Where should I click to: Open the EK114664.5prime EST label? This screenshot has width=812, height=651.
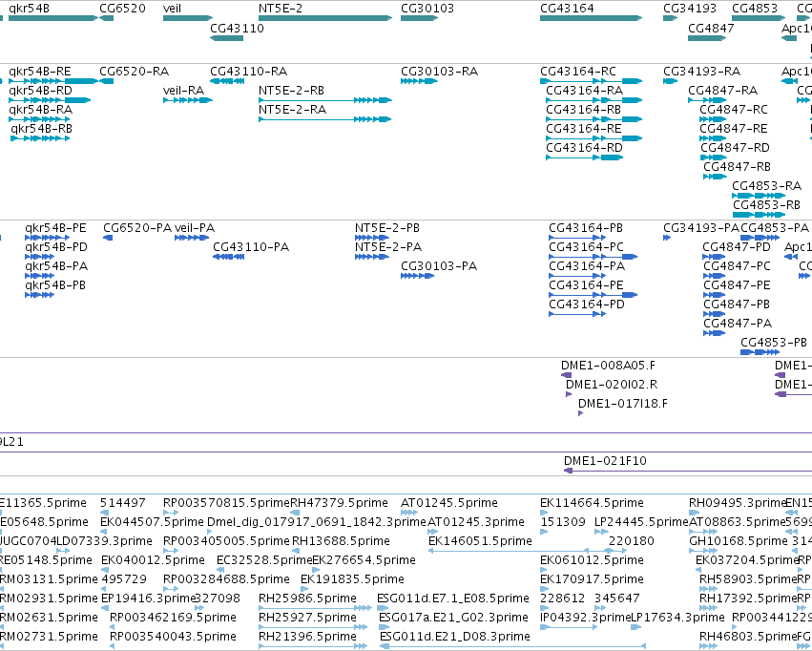pyautogui.click(x=592, y=503)
